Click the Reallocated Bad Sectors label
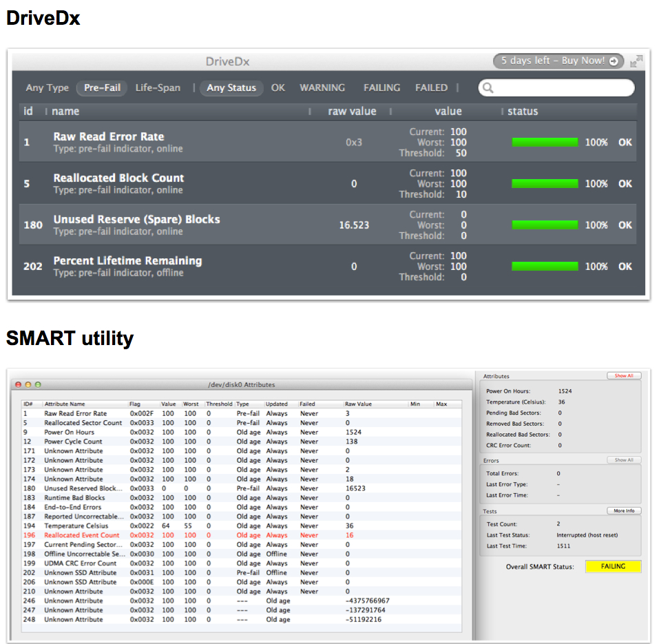 [x=518, y=435]
